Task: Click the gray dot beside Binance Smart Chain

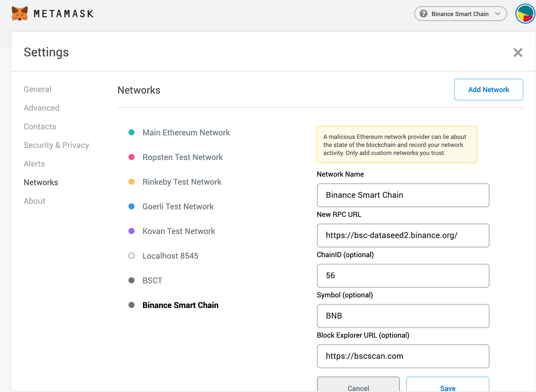Action: 131,305
